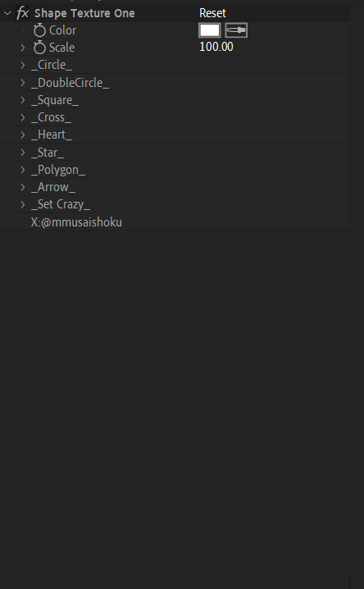This screenshot has width=364, height=589.
Task: Expand the _Cross_ group arrow
Action: point(23,117)
